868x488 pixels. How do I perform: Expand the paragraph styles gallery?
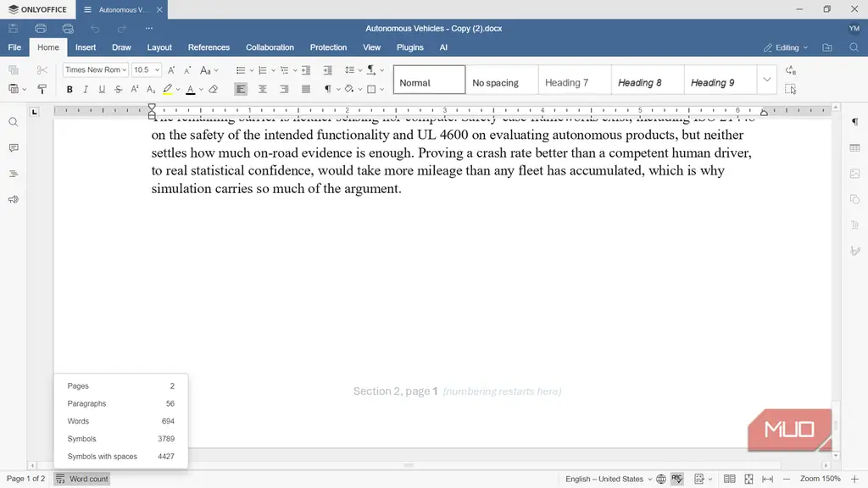coord(766,80)
